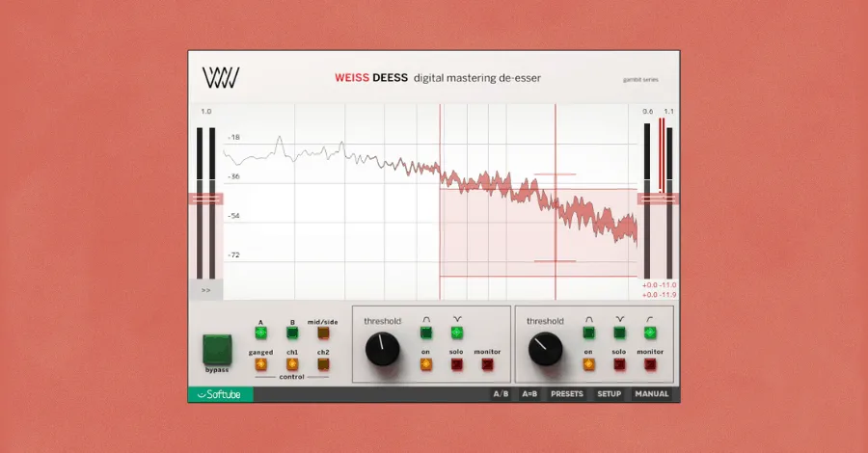Select notch filter shape for first band
This screenshot has height=453, width=868.
(457, 333)
